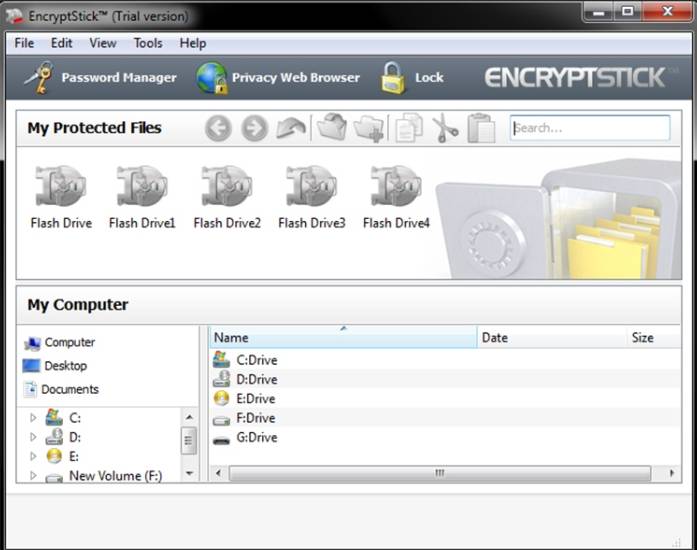Viewport: 697px width, 550px height.
Task: Expand the C: tree node
Action: [33, 418]
